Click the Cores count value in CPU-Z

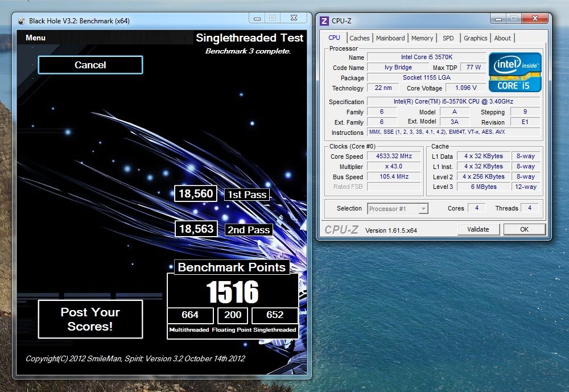[476, 208]
